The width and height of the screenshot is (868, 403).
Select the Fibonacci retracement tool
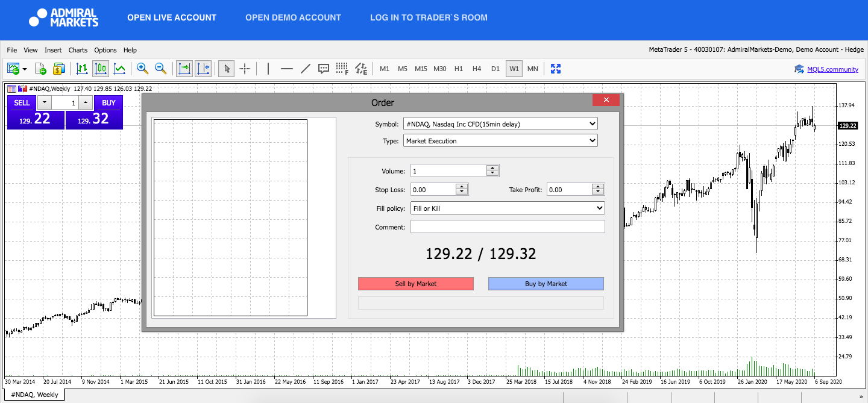pos(342,69)
